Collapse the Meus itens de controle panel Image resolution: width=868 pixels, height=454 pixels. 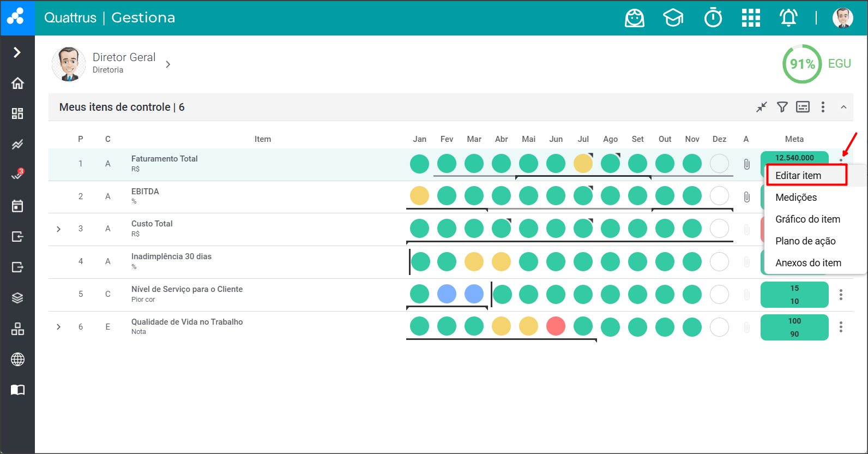pos(843,107)
